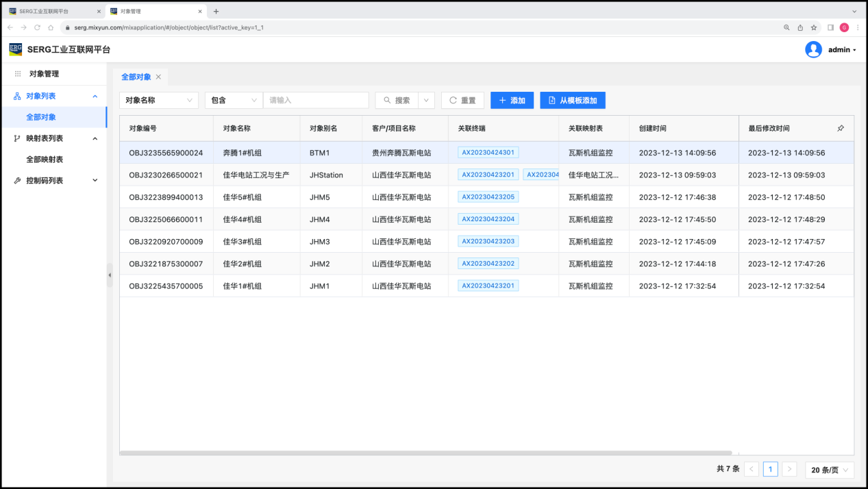Screen dimensions: 868x489
Task: Open the 包含 condition dropdown
Action: [234, 100]
